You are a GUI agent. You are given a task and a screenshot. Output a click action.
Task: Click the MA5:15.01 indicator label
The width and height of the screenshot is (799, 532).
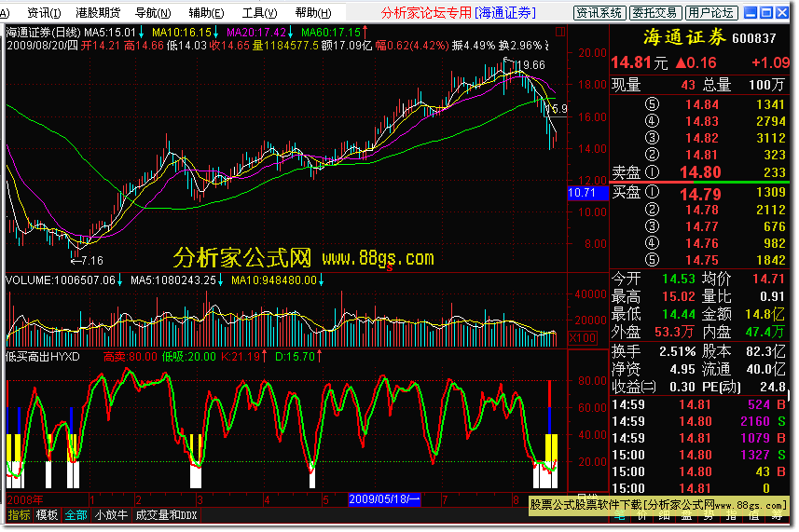(110, 33)
